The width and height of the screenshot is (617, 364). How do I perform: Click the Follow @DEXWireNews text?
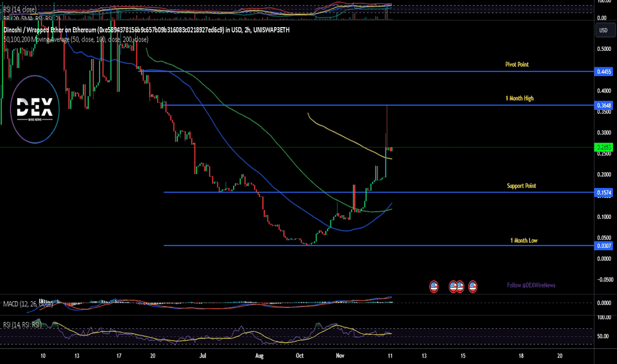pyautogui.click(x=531, y=285)
